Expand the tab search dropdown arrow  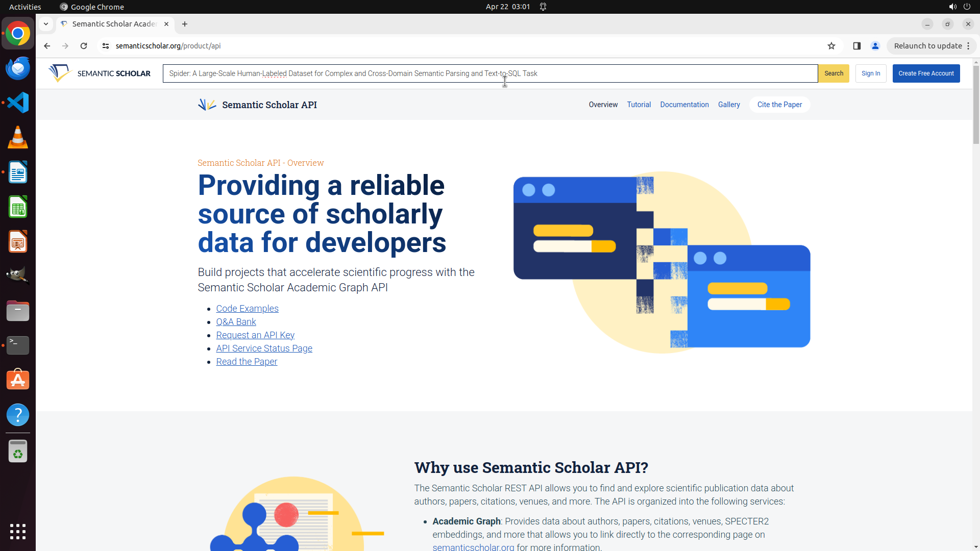pyautogui.click(x=46, y=24)
